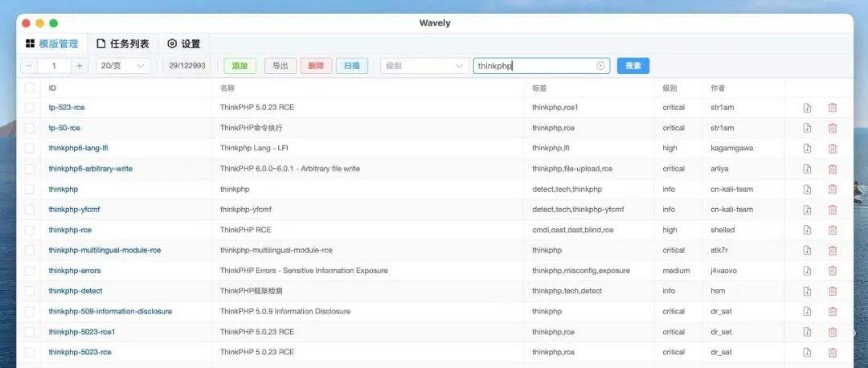Switch to the 任务列表 tab
This screenshot has height=368, width=868.
pos(123,43)
